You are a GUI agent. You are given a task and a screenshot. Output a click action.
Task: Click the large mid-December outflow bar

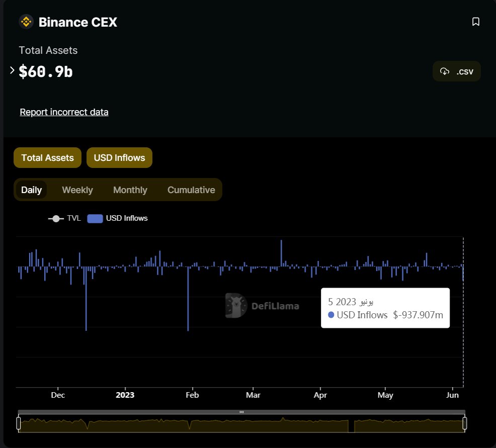(86, 299)
